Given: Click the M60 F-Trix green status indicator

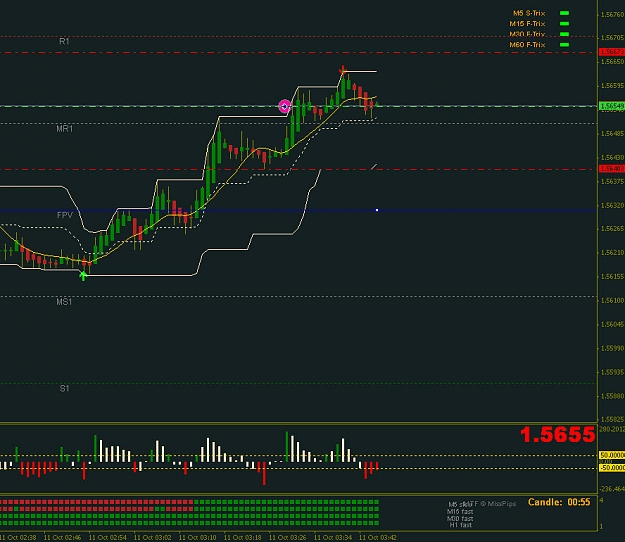Looking at the screenshot, I should tap(564, 45).
